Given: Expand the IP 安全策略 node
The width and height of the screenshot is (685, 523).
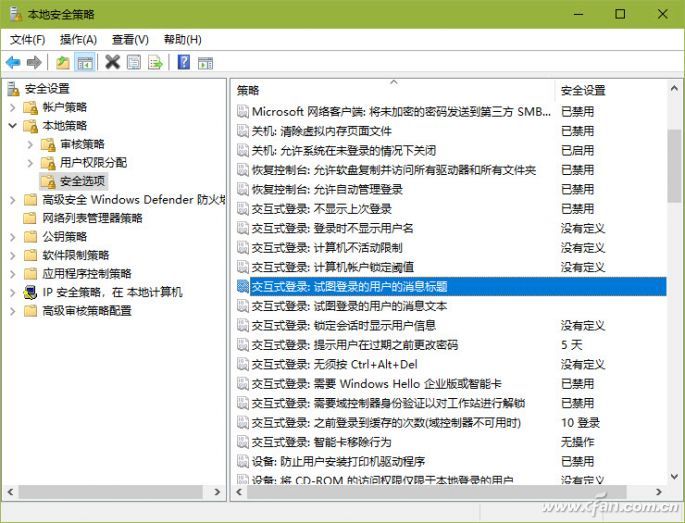Looking at the screenshot, I should point(13,293).
